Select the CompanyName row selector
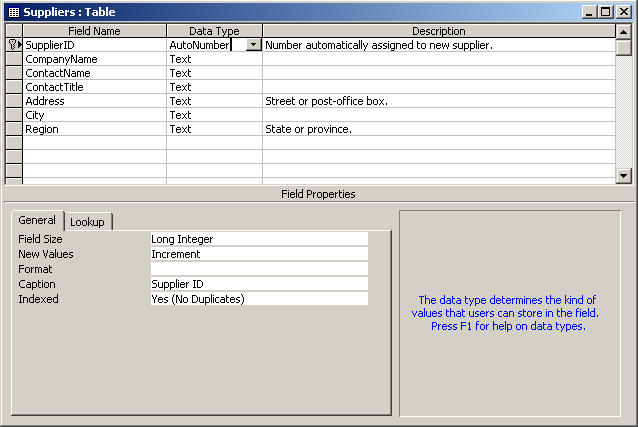 (x=14, y=59)
